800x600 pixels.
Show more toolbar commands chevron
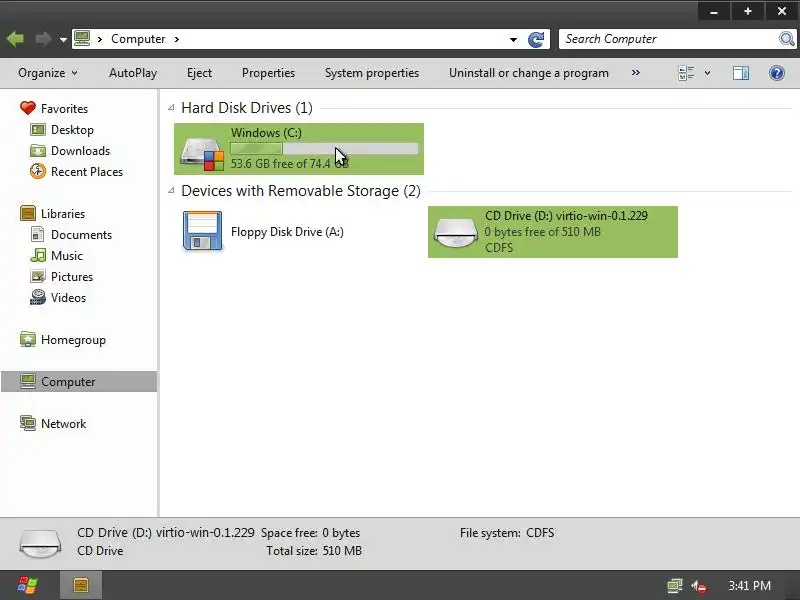point(636,72)
